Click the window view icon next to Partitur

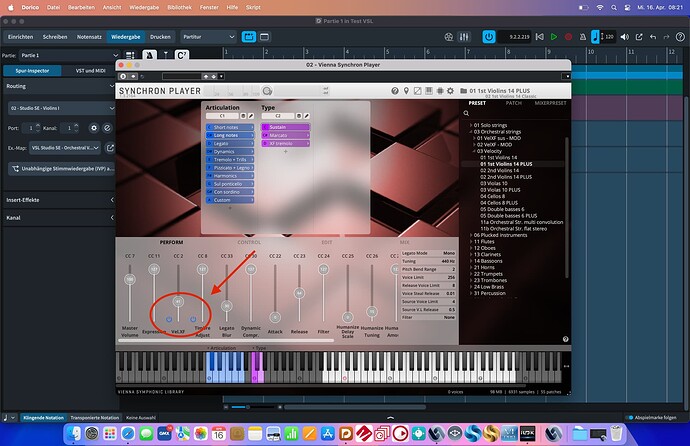264,37
